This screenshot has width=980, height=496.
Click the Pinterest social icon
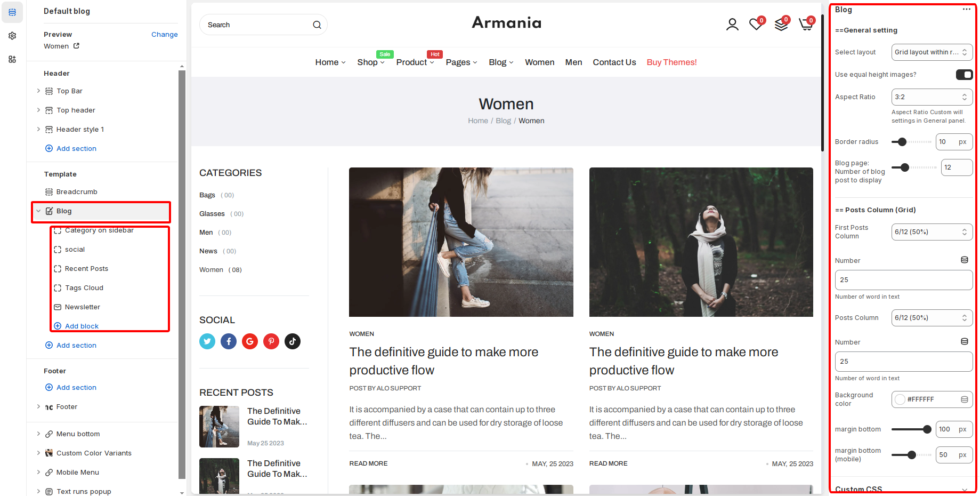click(x=271, y=341)
